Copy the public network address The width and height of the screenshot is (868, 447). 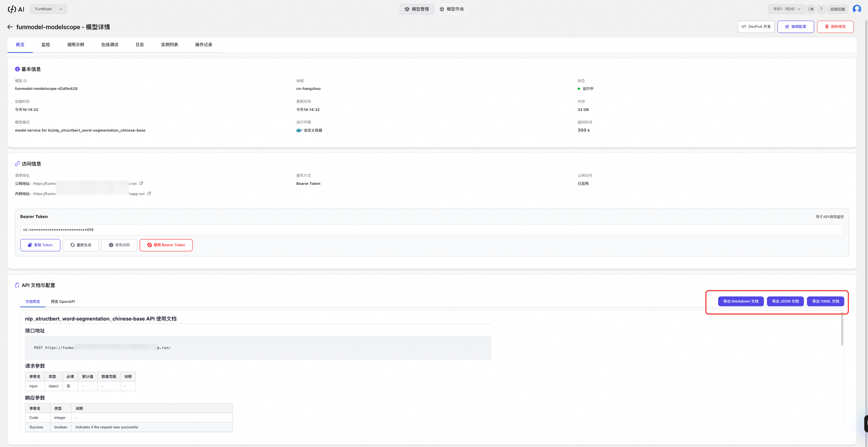(141, 183)
